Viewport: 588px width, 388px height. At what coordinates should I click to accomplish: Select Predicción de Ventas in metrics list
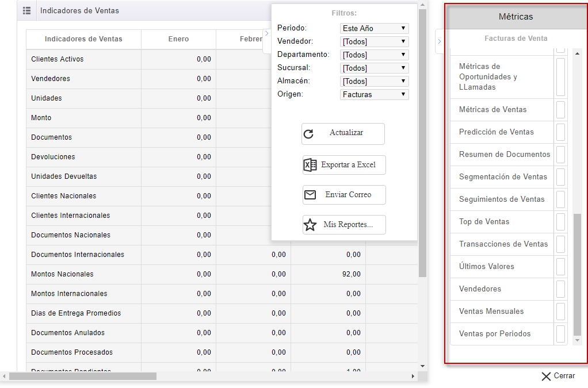click(x=496, y=132)
